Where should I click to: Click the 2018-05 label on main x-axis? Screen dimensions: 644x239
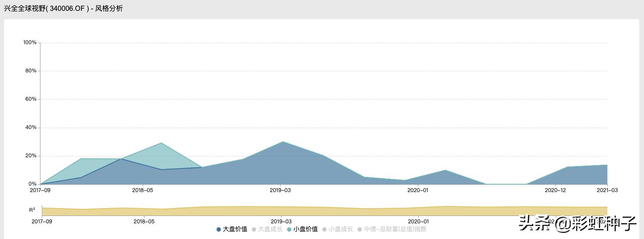click(144, 190)
